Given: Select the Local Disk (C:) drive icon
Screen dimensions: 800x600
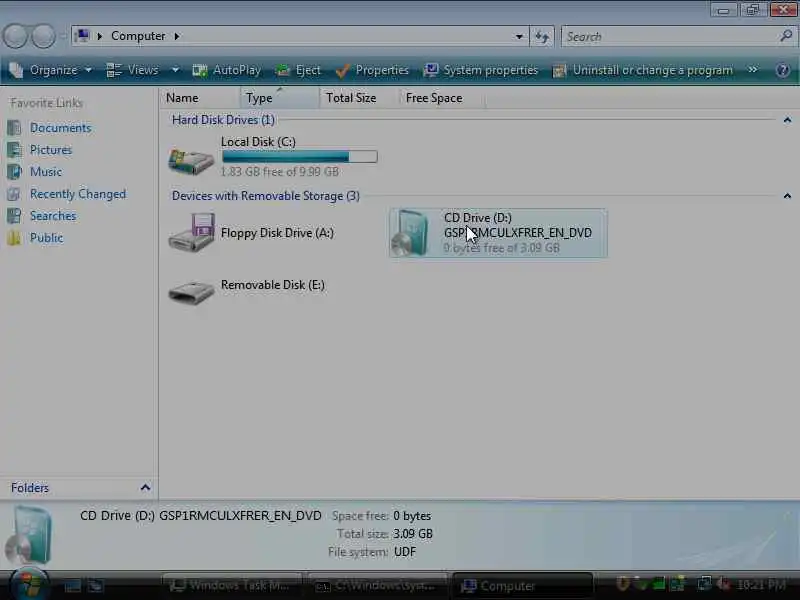Looking at the screenshot, I should click(191, 161).
